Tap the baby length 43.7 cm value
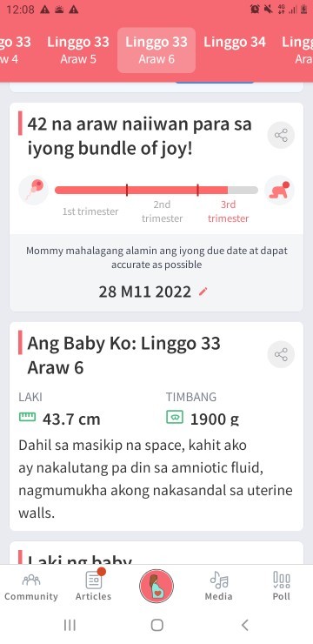The image size is (313, 644). tap(71, 419)
